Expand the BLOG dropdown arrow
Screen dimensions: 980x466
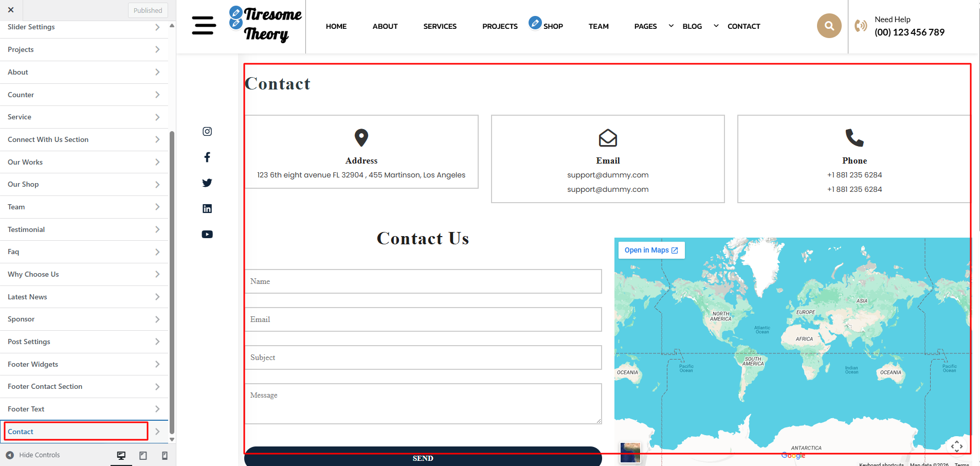[716, 26]
